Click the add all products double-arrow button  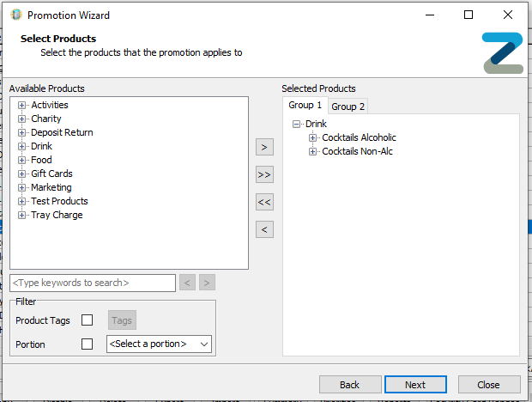tap(264, 175)
